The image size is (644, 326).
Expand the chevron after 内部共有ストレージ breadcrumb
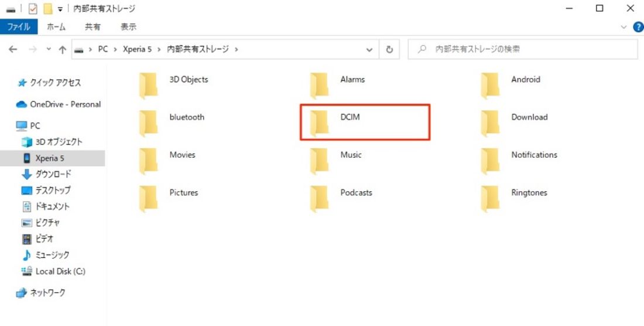click(x=236, y=49)
